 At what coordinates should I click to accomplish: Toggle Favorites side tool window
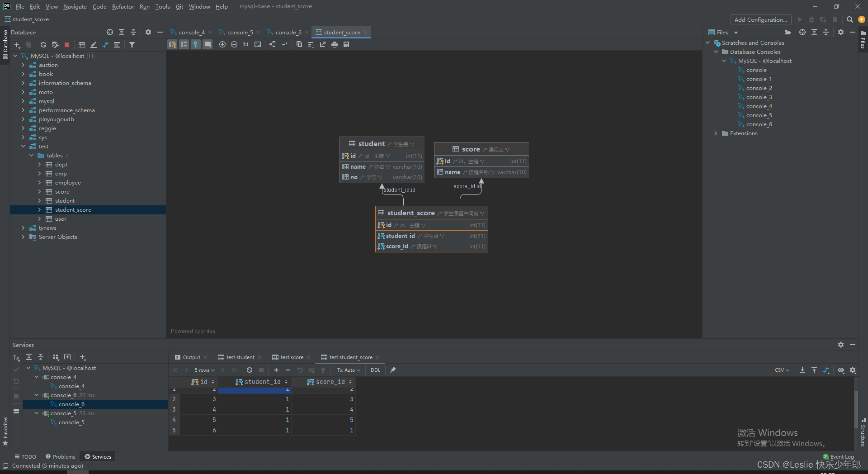pyautogui.click(x=5, y=431)
